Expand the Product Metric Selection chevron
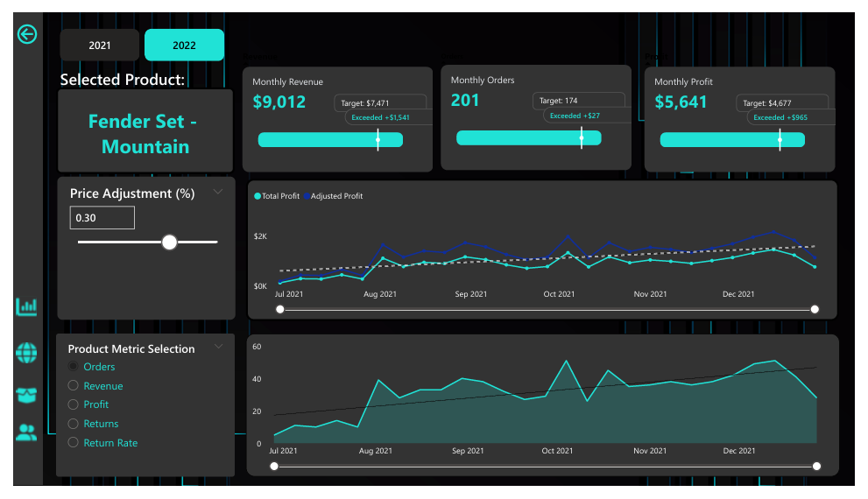868x499 pixels. [x=218, y=348]
